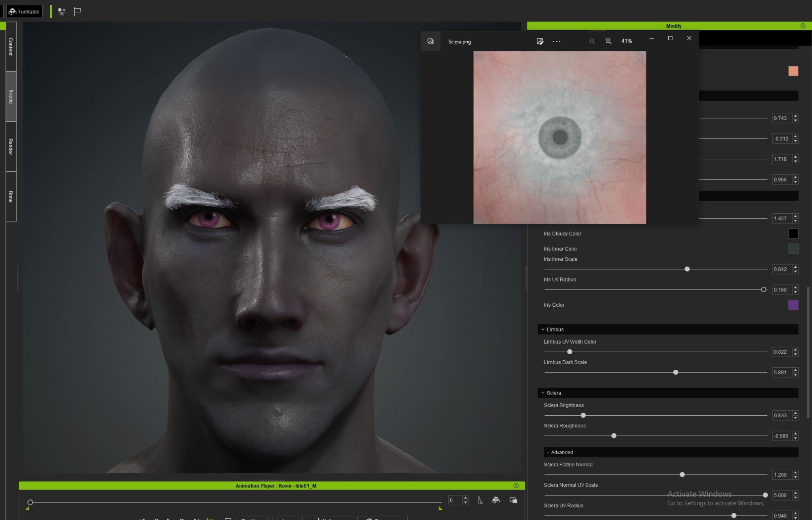Click the 41% zoom level text
Image resolution: width=812 pixels, height=520 pixels.
coord(626,41)
